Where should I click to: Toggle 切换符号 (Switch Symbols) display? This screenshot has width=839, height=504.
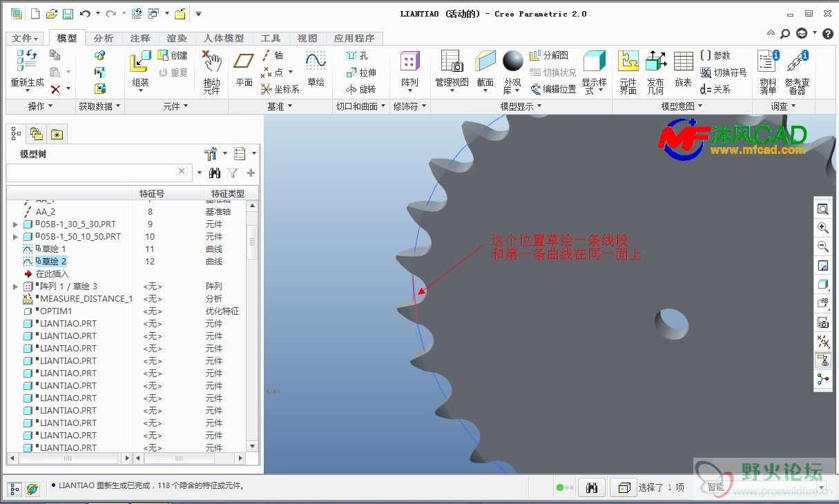[x=723, y=72]
